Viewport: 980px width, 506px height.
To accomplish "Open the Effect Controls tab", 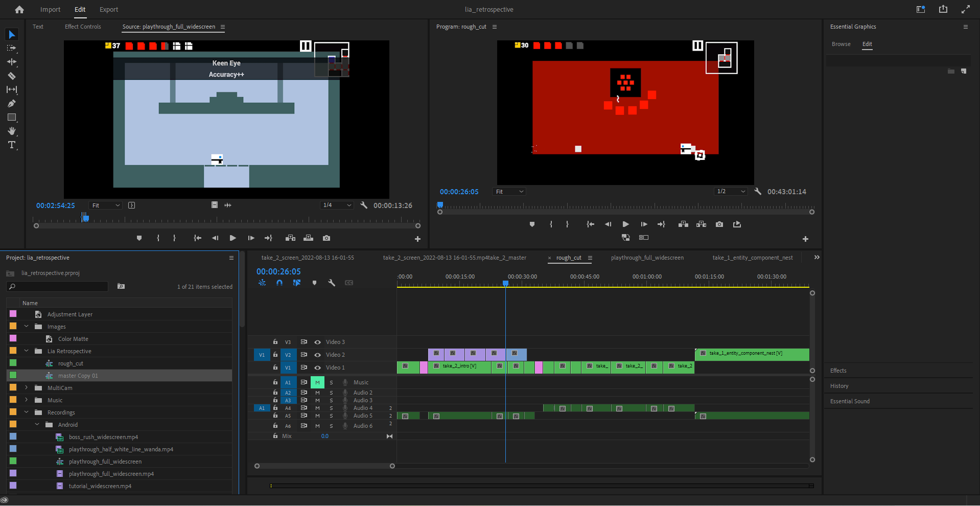I will tap(83, 27).
